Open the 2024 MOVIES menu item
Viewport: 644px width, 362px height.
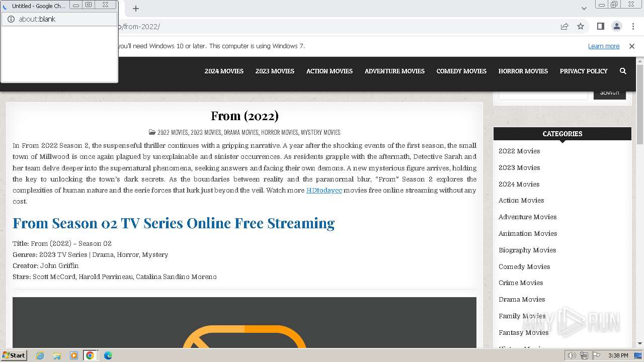(x=224, y=71)
